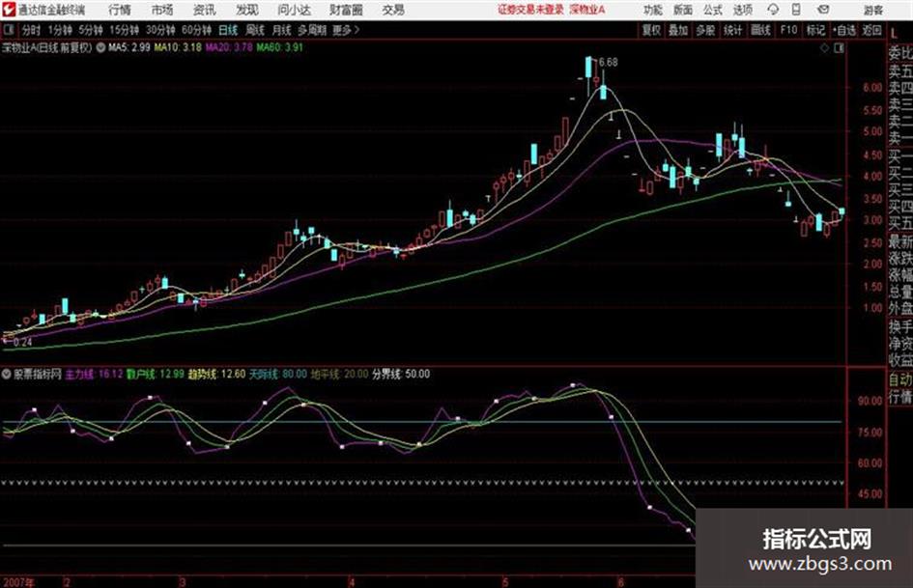
Task: Select the 月线 monthly tab
Action: pyautogui.click(x=282, y=30)
